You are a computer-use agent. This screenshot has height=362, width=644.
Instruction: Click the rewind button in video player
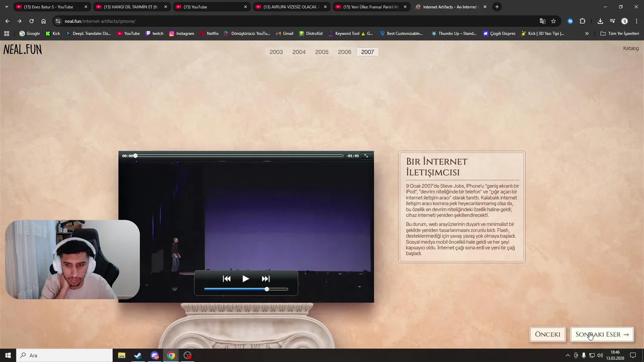point(226,279)
